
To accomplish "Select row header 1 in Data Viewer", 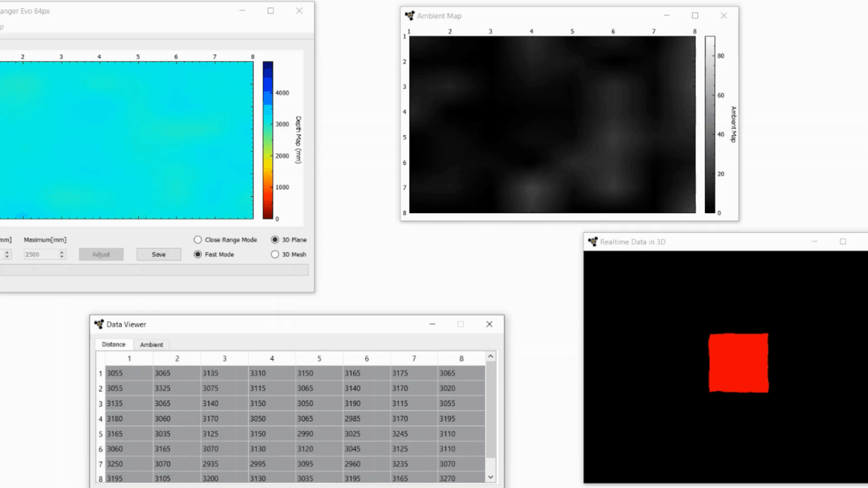I will 101,374.
